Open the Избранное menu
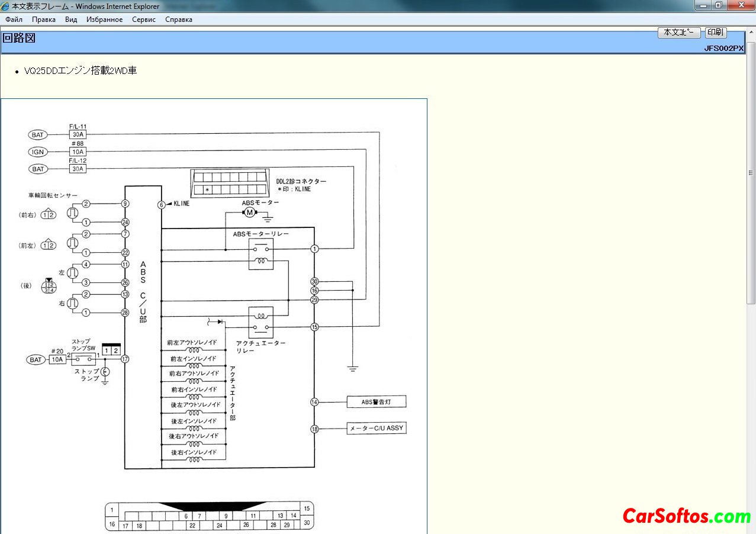This screenshot has width=756, height=534. pos(104,20)
